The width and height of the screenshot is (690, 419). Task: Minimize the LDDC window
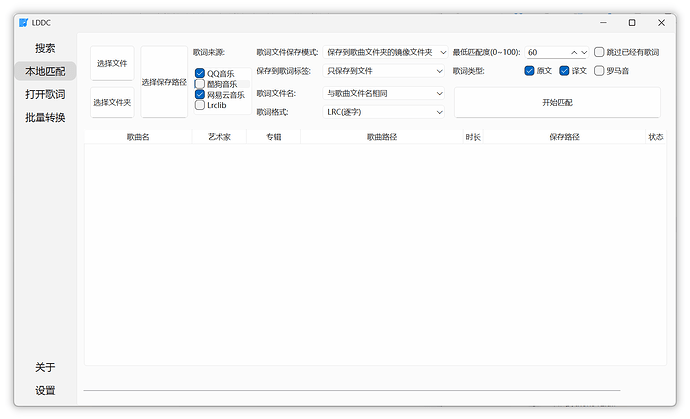click(x=603, y=22)
